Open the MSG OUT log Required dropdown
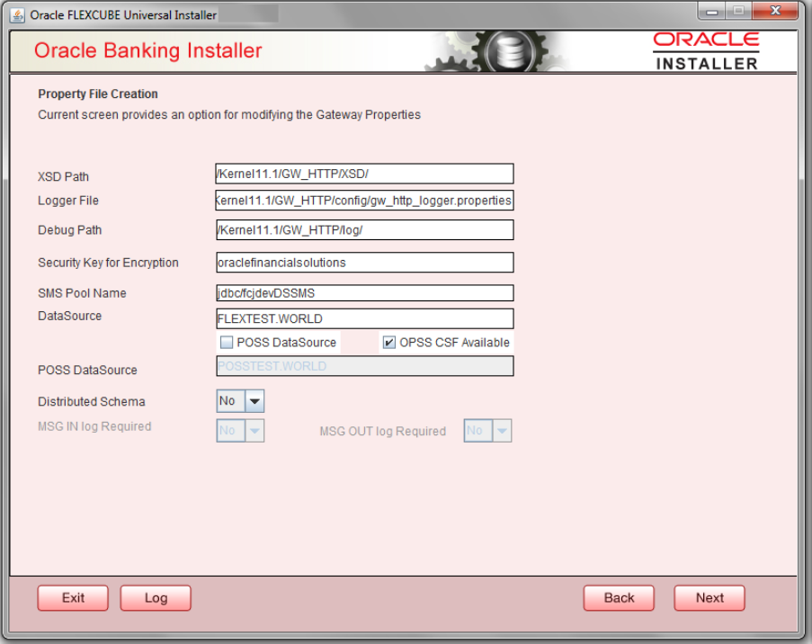The image size is (812, 644). click(x=500, y=430)
